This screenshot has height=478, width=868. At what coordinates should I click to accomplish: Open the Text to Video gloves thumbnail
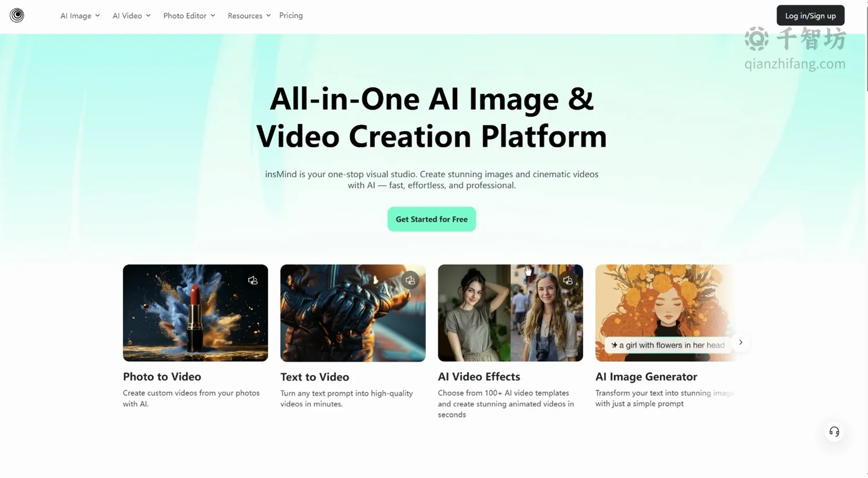(x=353, y=313)
